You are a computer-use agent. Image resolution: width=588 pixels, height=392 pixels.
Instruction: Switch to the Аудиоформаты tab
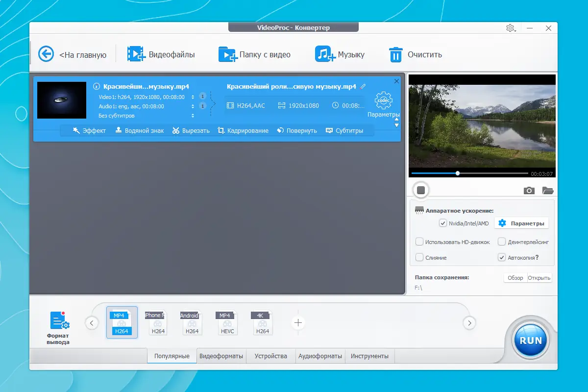click(320, 356)
